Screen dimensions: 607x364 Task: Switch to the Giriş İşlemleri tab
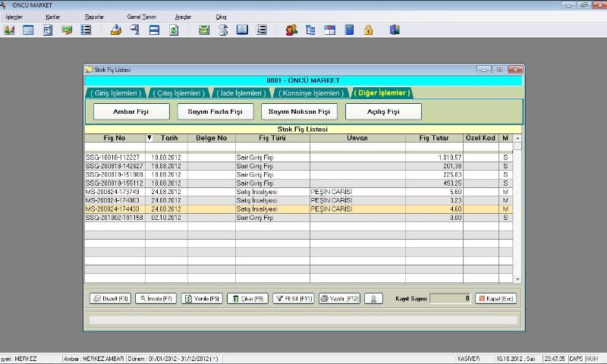click(x=116, y=93)
